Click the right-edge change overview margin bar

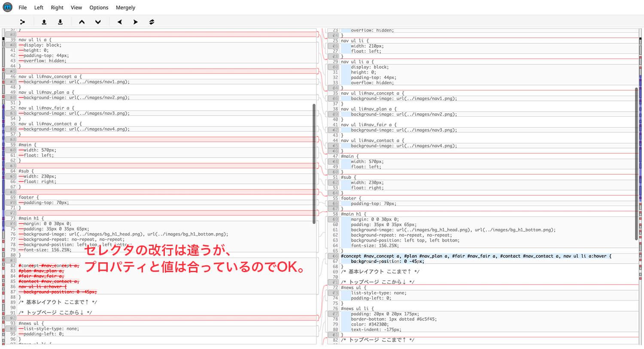click(641, 187)
